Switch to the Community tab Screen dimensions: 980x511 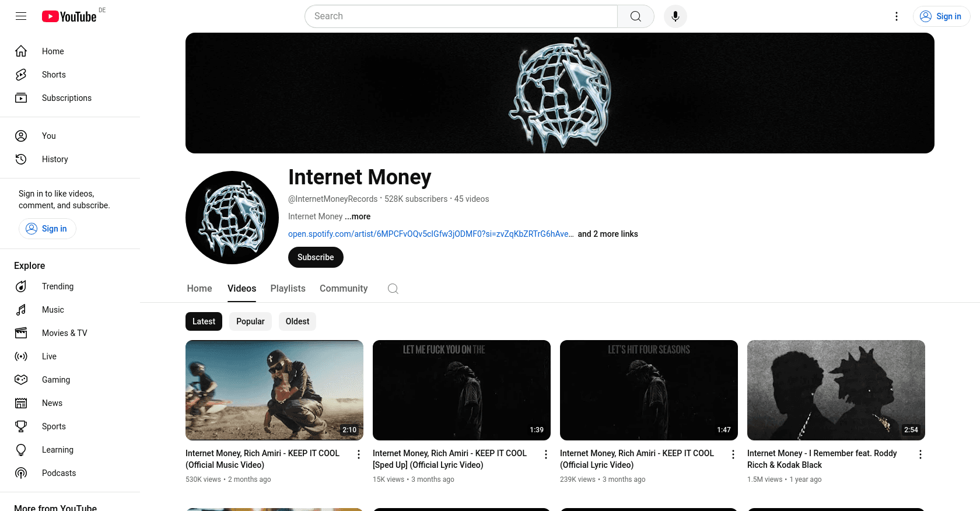coord(344,289)
